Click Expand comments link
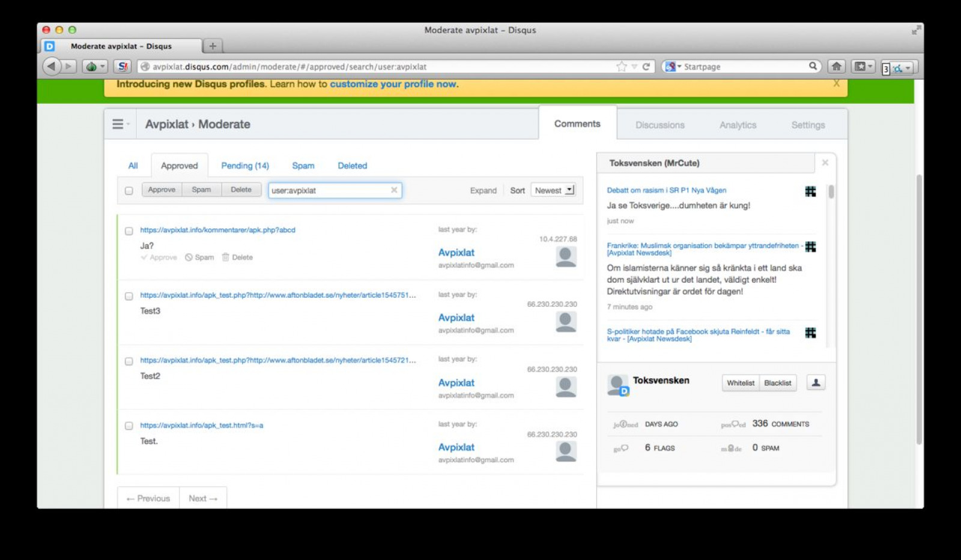The height and width of the screenshot is (560, 961). [x=483, y=190]
